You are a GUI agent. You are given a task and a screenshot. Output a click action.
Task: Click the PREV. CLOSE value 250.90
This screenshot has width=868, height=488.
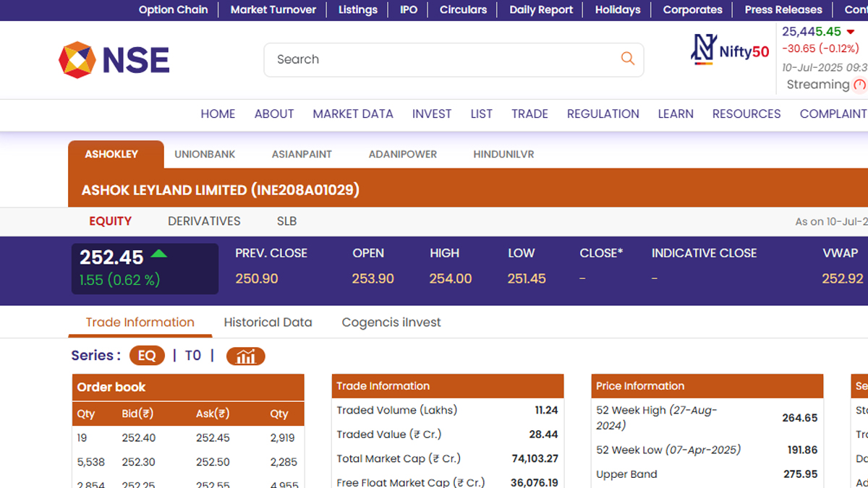point(257,279)
